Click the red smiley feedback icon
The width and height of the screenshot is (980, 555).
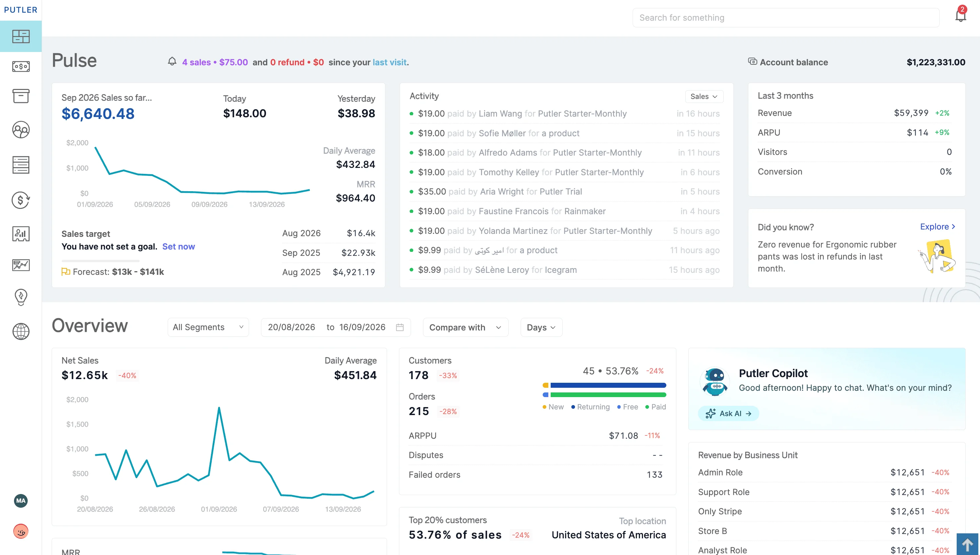[x=21, y=531]
